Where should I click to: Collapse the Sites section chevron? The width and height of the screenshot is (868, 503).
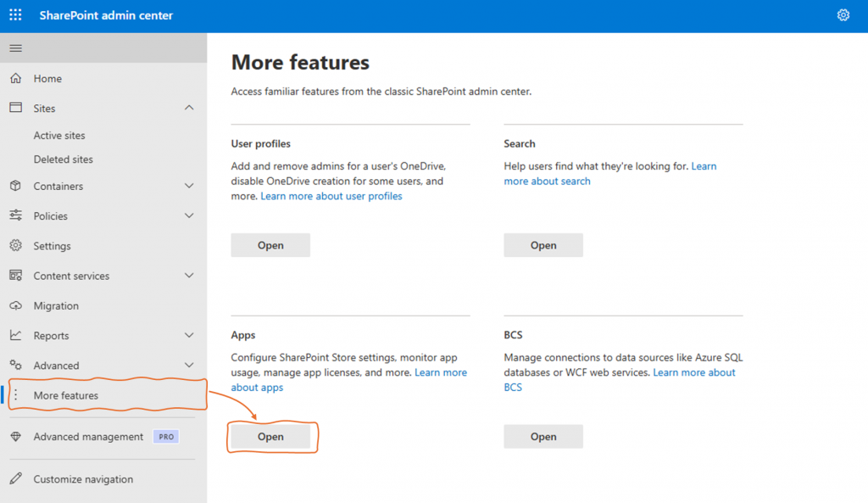[x=189, y=109]
